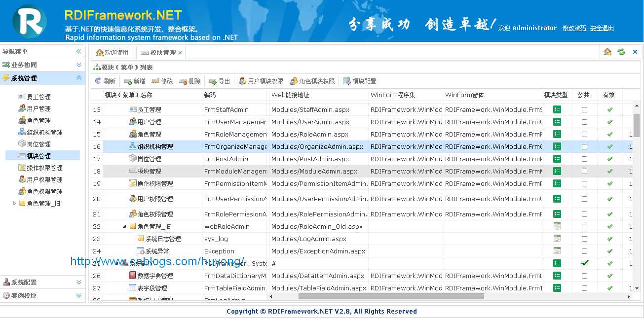Click module type icon in 系统日志管理 row
This screenshot has width=644, height=318.
tap(557, 239)
